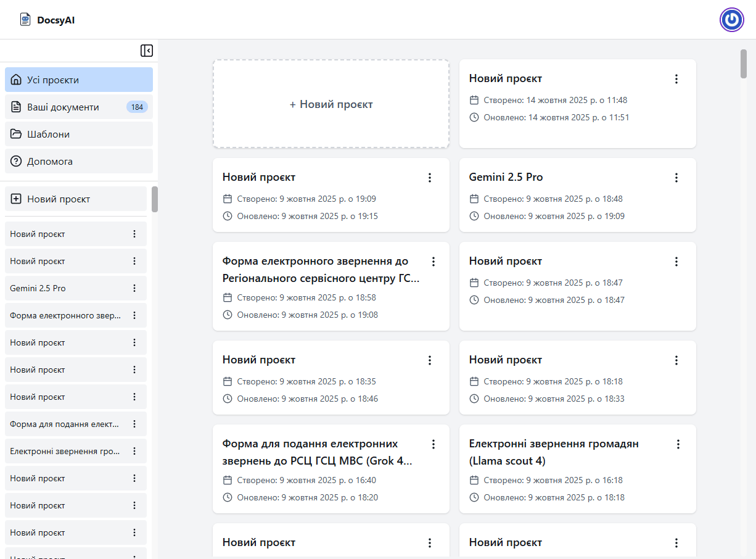The image size is (756, 559).
Task: Open Усі проєкти in sidebar
Action: (x=78, y=80)
